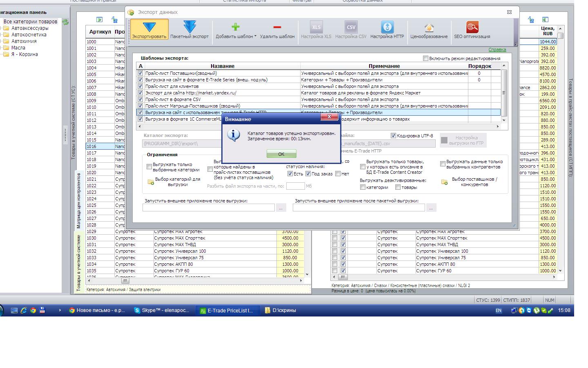Switch to Товары в учетной системе vertical tab

pos(79,263)
